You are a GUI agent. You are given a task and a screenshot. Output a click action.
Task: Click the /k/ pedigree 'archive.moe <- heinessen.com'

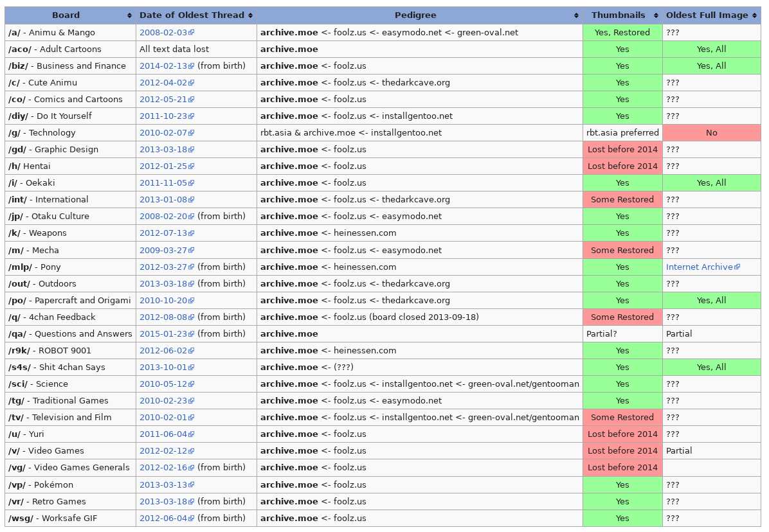click(419, 233)
